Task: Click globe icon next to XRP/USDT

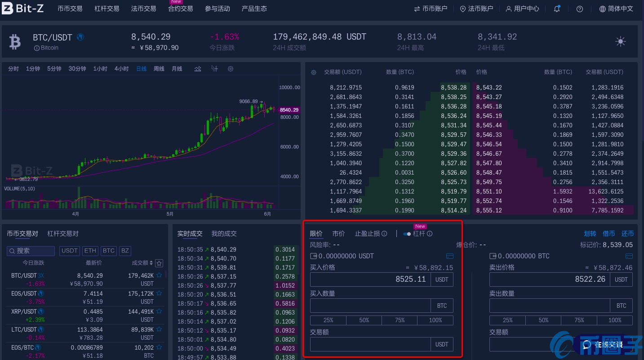Action: click(41, 311)
